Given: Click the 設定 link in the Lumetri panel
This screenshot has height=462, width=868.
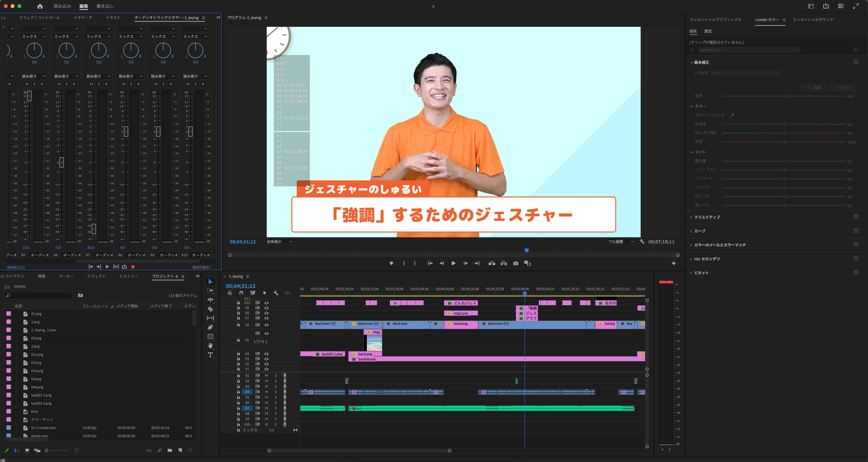Looking at the screenshot, I should tap(708, 31).
